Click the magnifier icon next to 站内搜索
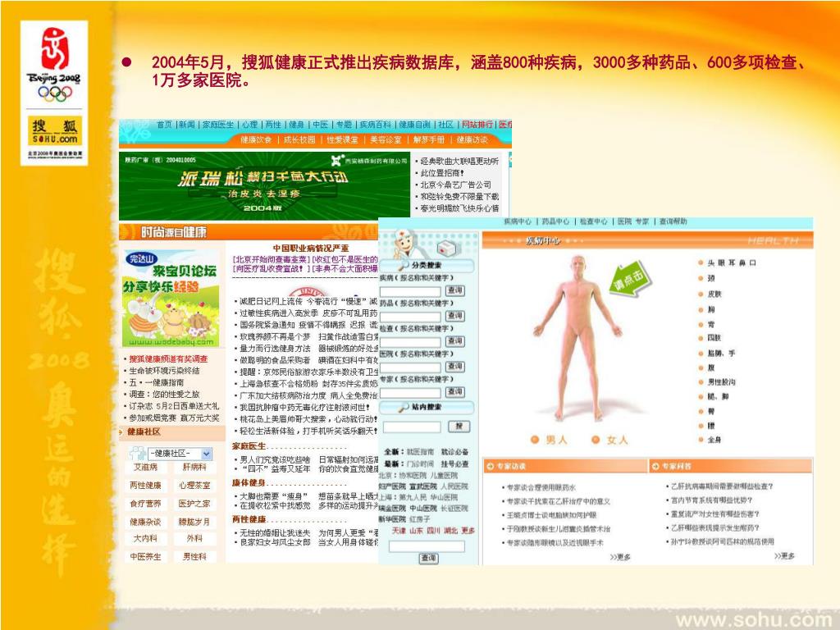This screenshot has width=840, height=630. (x=404, y=408)
